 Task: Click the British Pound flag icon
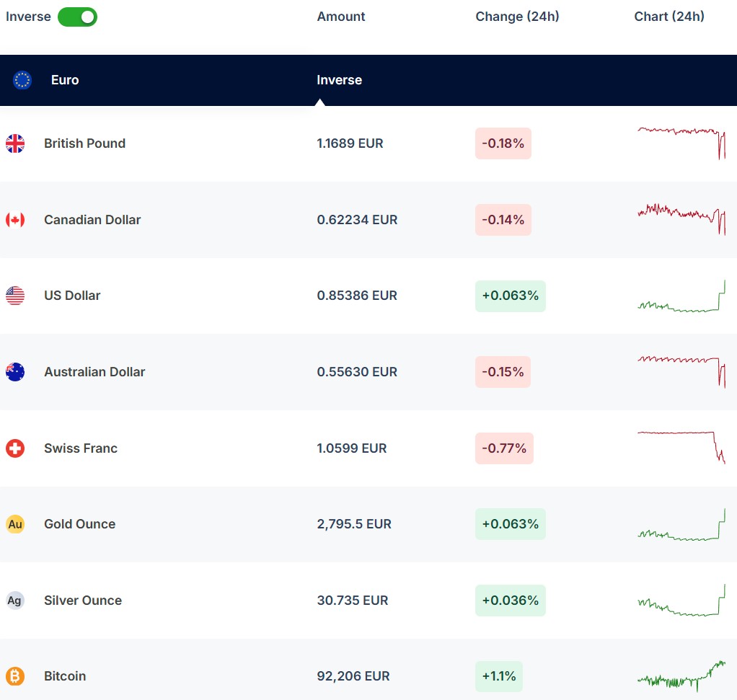point(15,143)
